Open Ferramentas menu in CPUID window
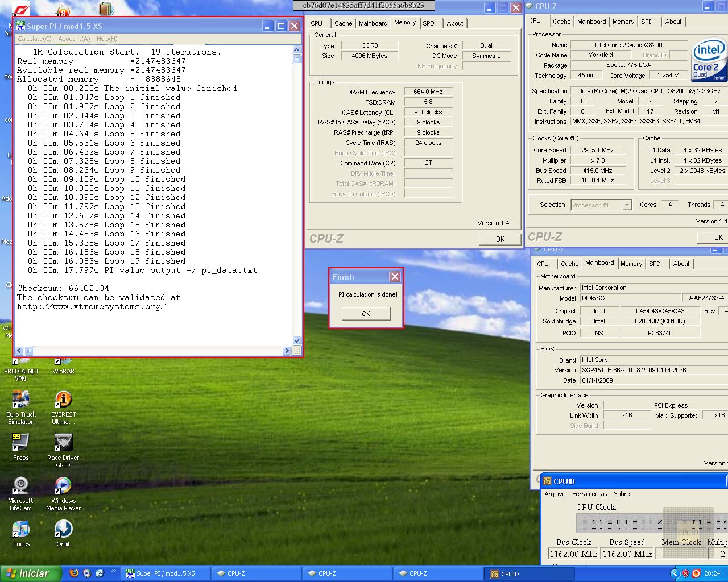The image size is (728, 582). (589, 494)
